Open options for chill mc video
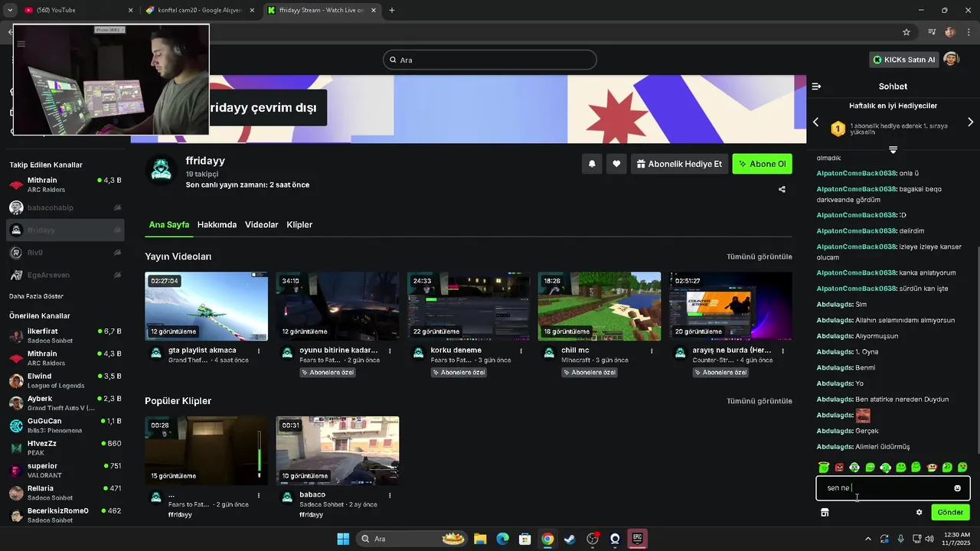The width and height of the screenshot is (980, 551). tap(652, 351)
